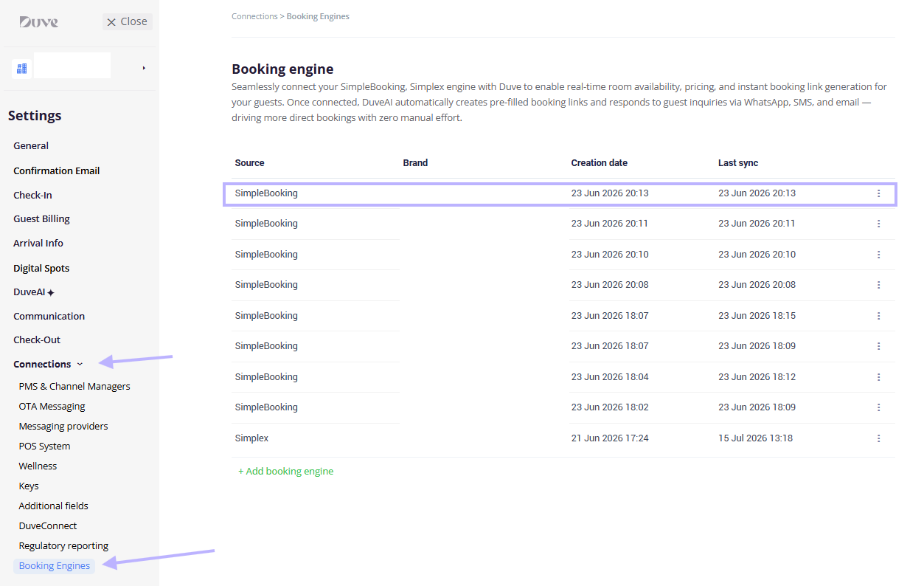
Task: Open Confirmation Email settings
Action: click(57, 170)
